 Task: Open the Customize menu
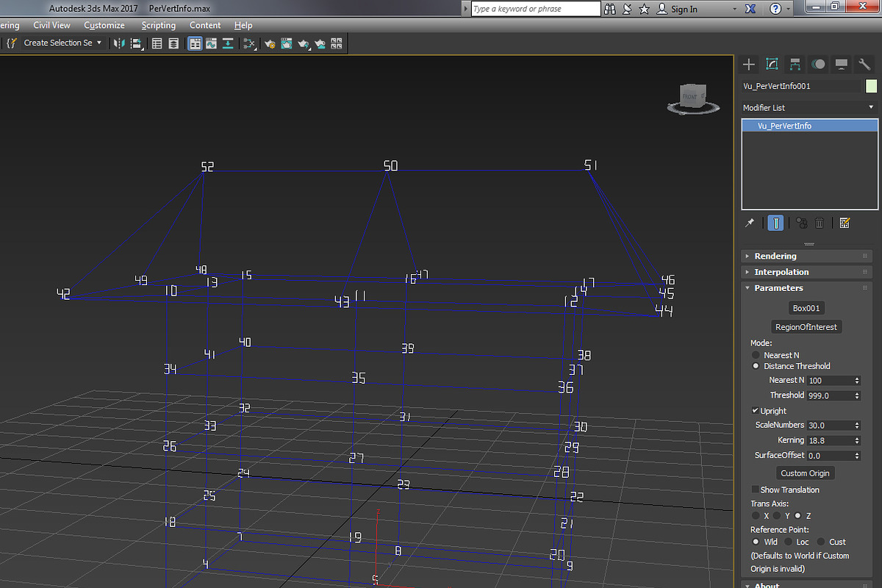(104, 25)
